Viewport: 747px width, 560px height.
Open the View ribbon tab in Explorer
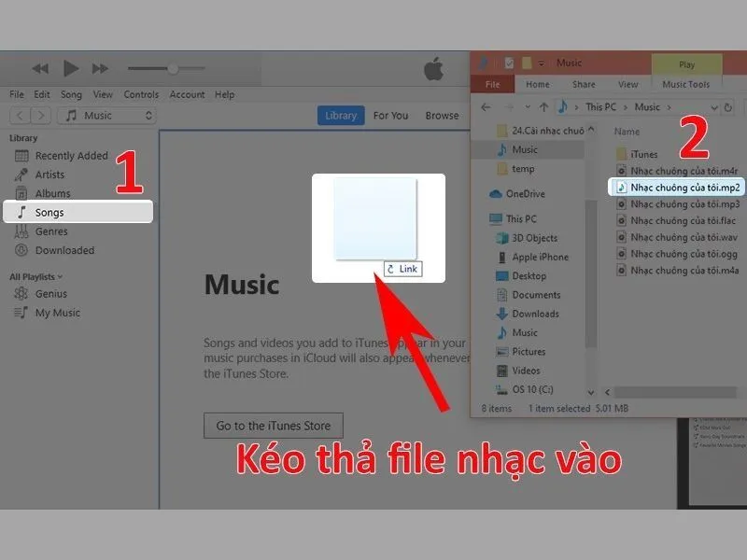pos(627,84)
